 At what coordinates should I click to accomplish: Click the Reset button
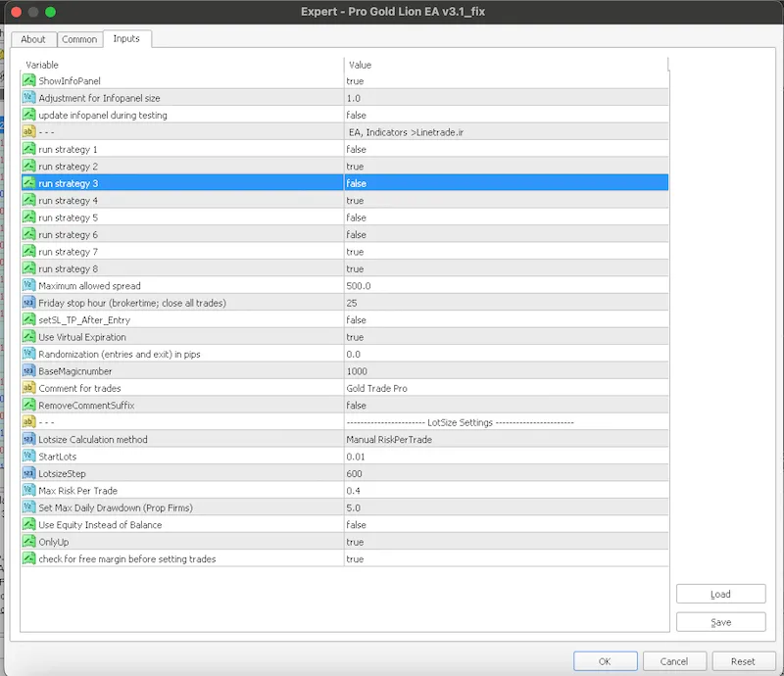[x=743, y=661]
